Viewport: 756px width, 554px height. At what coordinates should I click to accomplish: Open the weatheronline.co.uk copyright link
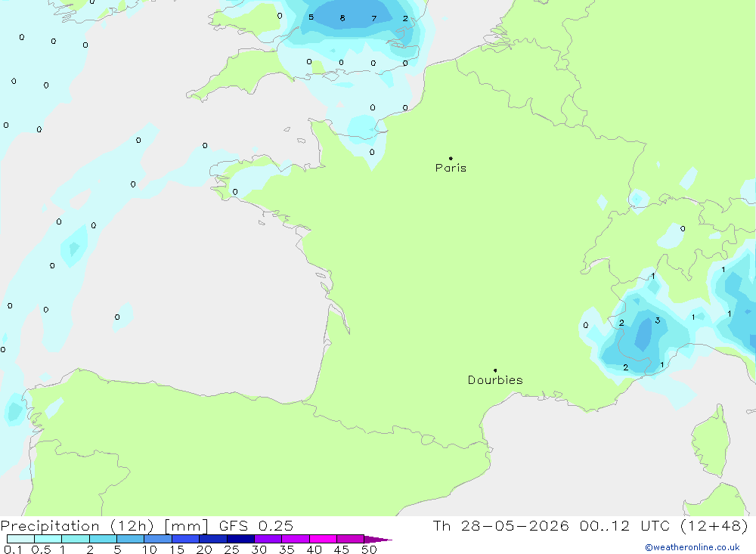(692, 547)
